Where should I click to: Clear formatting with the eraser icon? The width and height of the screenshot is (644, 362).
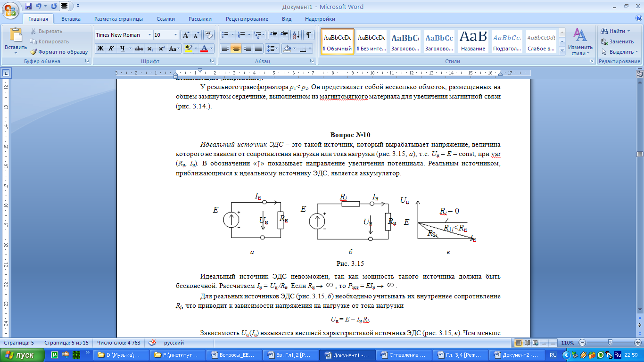tap(209, 35)
